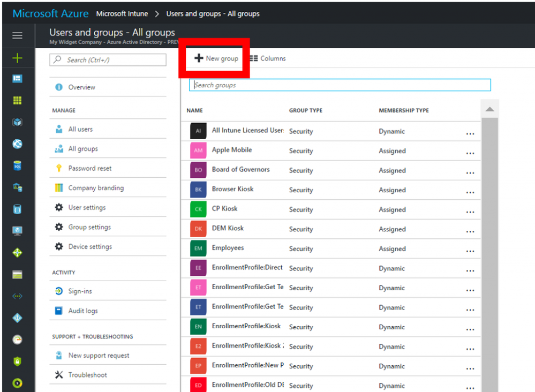The image size is (535, 392).
Task: Click the Microsoft Azure logo link
Action: pyautogui.click(x=50, y=13)
